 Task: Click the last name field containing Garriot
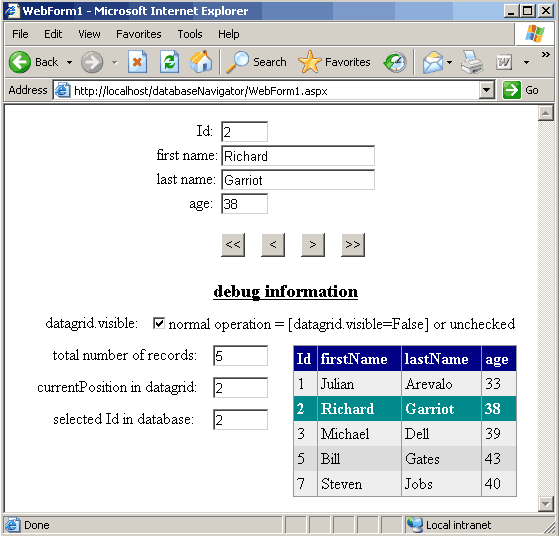(x=298, y=180)
